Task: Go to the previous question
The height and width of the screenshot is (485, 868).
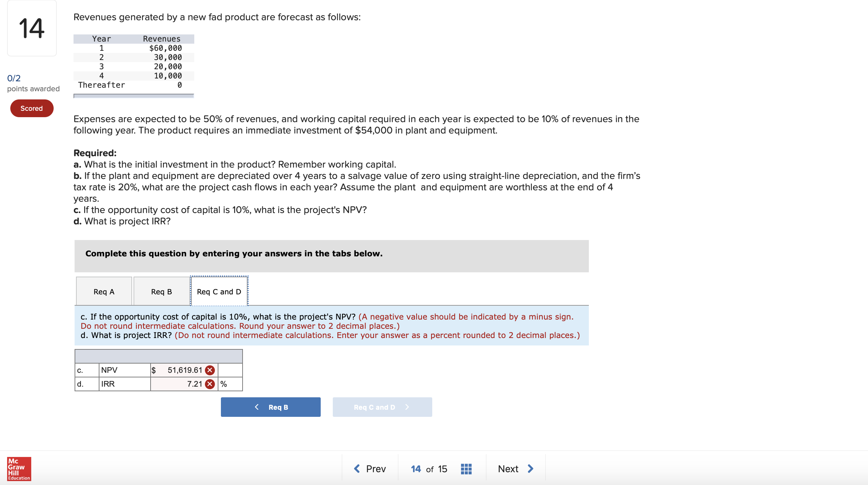Action: [370, 469]
